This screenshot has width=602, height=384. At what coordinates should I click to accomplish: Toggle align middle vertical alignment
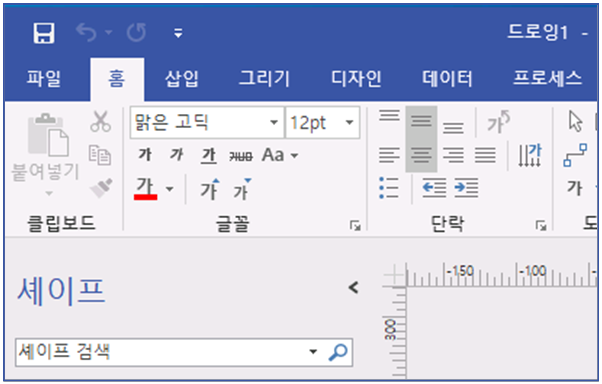coord(421,122)
